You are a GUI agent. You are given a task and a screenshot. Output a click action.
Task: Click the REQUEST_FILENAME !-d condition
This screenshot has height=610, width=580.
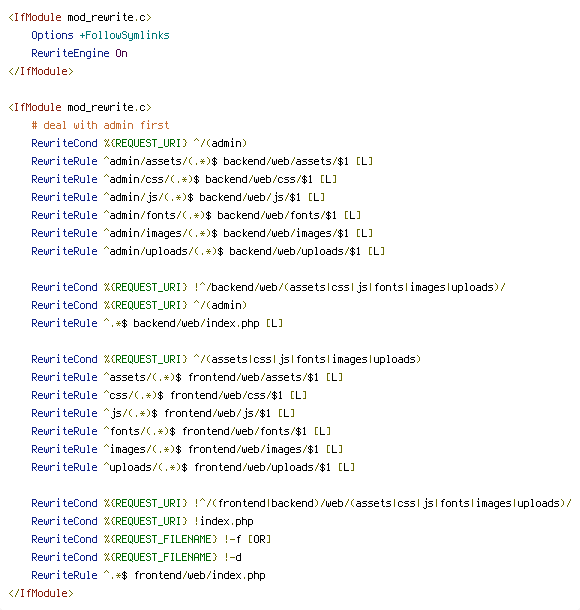point(137,557)
